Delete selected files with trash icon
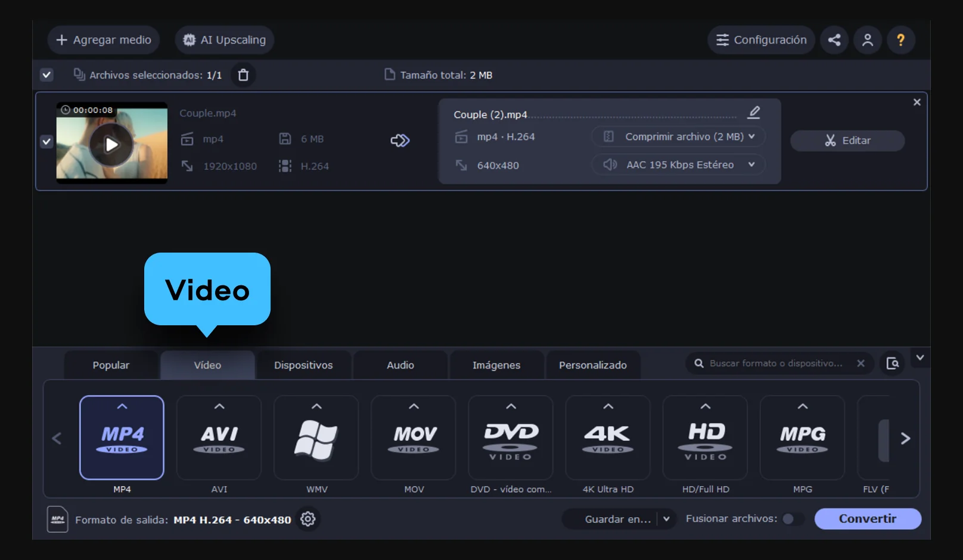The width and height of the screenshot is (963, 560). [243, 75]
